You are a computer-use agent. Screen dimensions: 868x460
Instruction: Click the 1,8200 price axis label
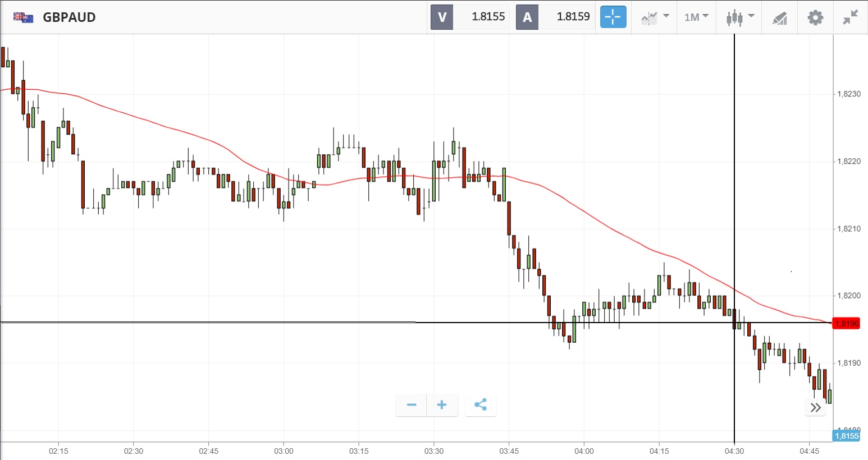tap(849, 296)
